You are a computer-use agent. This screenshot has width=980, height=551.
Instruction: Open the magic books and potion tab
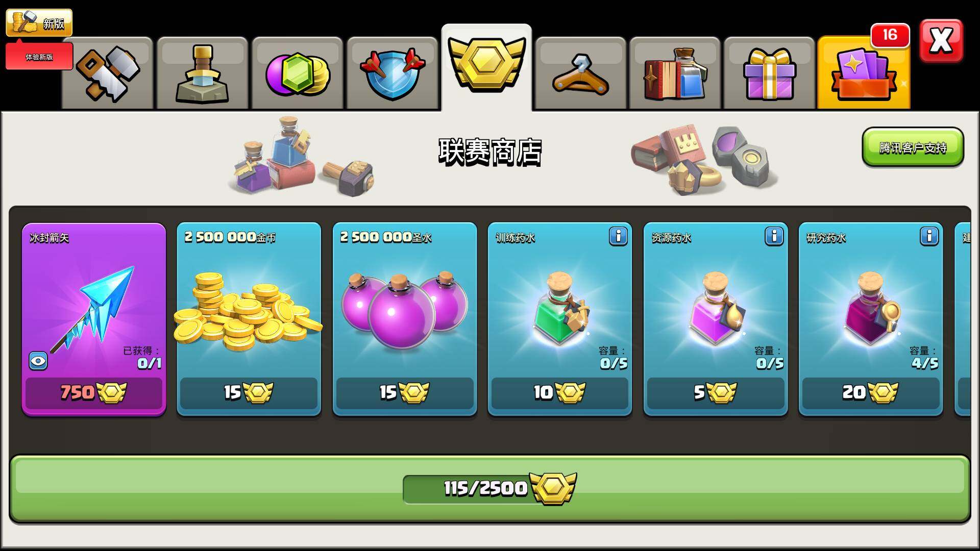pyautogui.click(x=675, y=73)
